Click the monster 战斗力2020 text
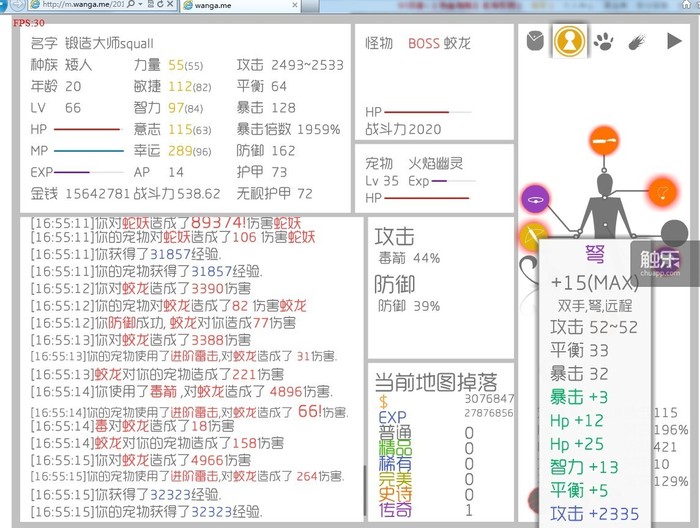This screenshot has height=528, width=700. click(x=403, y=129)
